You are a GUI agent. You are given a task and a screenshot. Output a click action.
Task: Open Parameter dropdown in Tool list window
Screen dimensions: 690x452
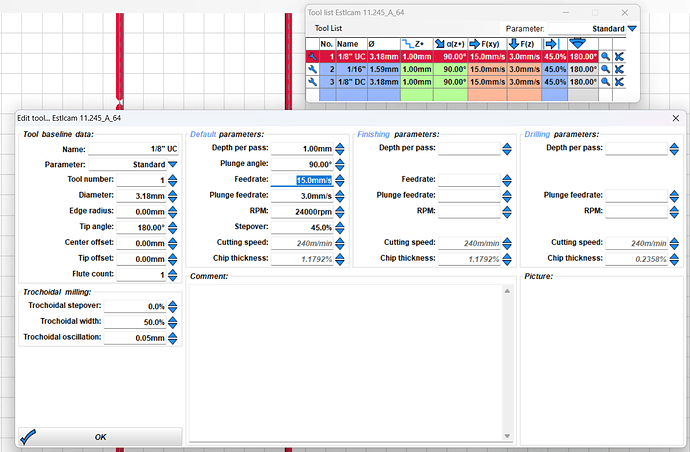(632, 29)
